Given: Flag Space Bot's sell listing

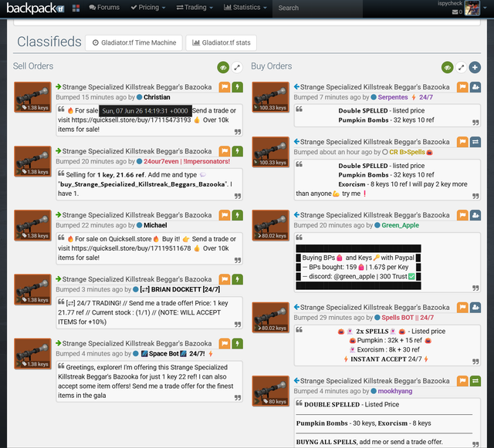Looking at the screenshot, I should tap(225, 344).
